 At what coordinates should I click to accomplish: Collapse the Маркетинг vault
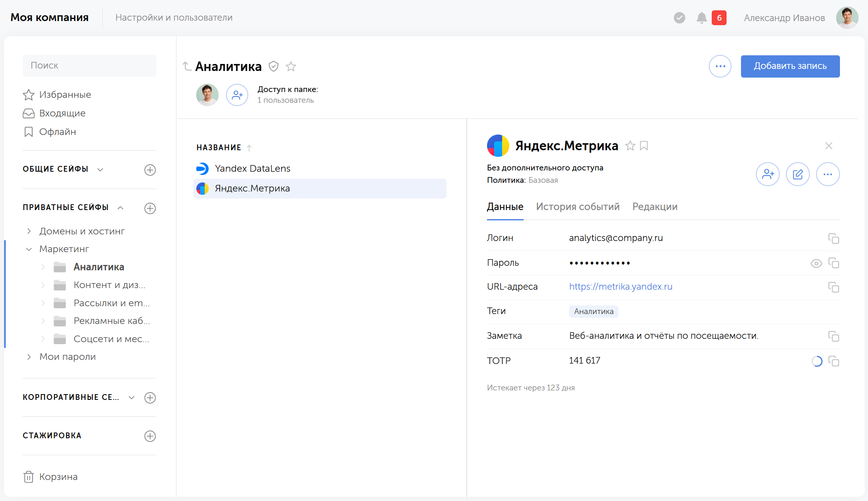[29, 249]
